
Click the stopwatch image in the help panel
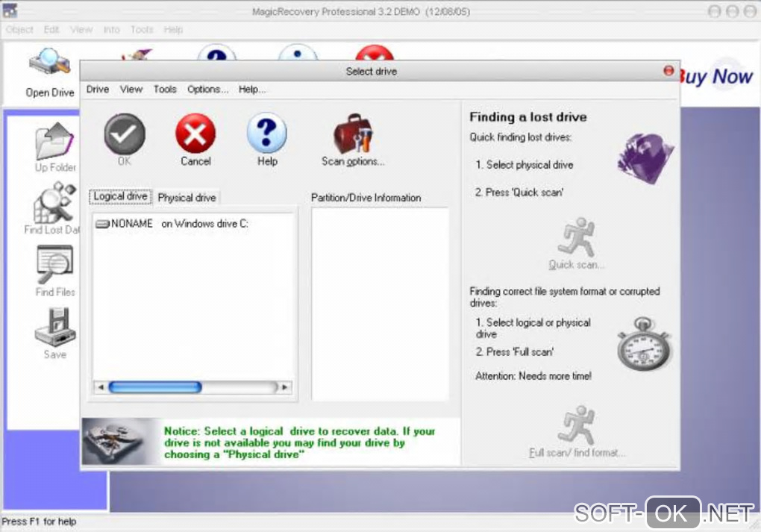click(x=644, y=344)
